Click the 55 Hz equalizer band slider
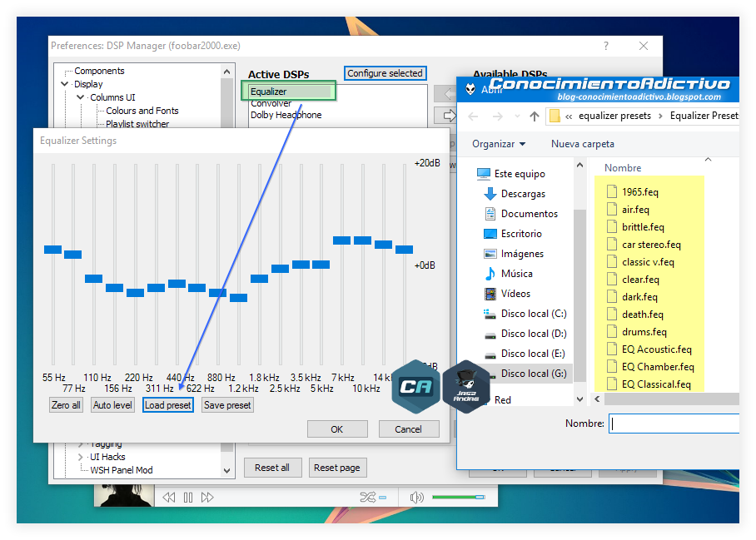 (52, 248)
